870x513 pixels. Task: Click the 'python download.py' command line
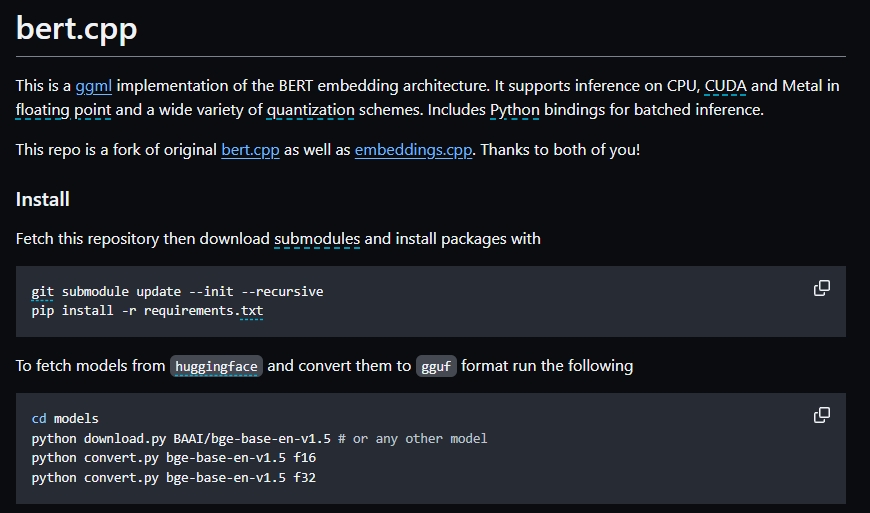(x=259, y=438)
